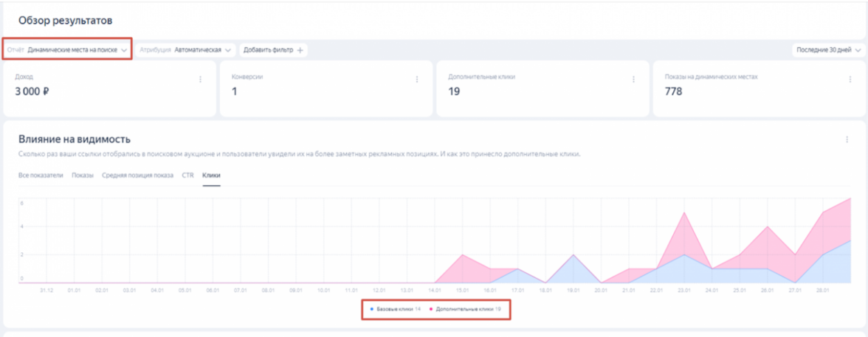
Task: Open the Доход card three-dot menu
Action: [x=200, y=80]
